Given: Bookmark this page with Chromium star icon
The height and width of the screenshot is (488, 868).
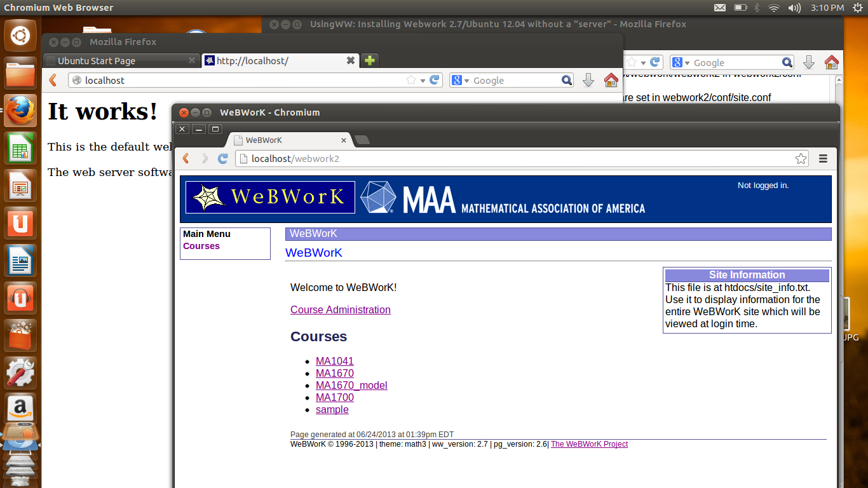Looking at the screenshot, I should (801, 159).
